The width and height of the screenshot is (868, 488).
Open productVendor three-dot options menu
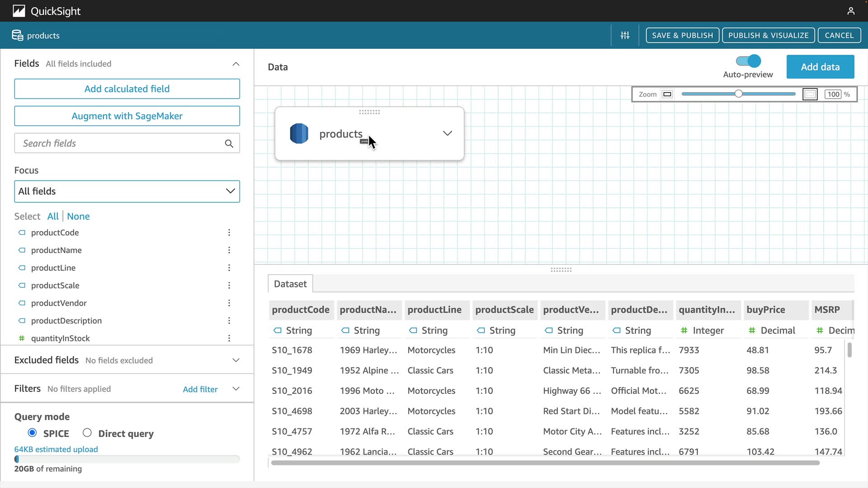229,303
